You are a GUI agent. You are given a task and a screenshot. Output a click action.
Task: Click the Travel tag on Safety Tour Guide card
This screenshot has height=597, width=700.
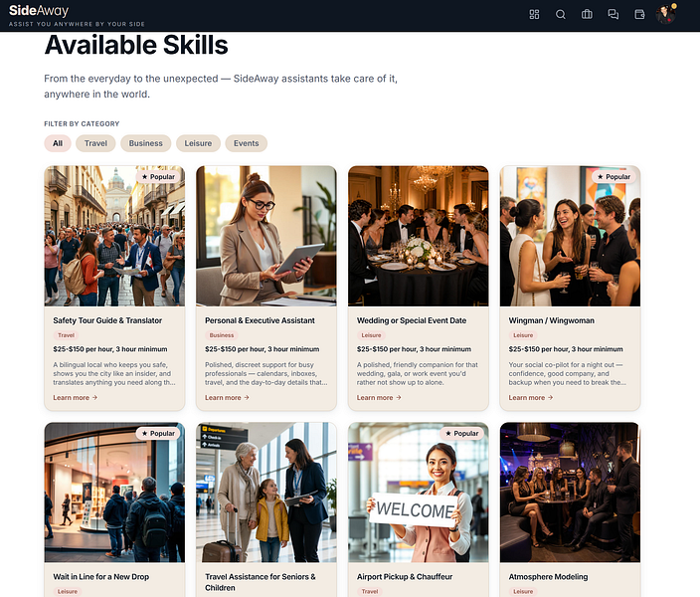[x=66, y=335]
